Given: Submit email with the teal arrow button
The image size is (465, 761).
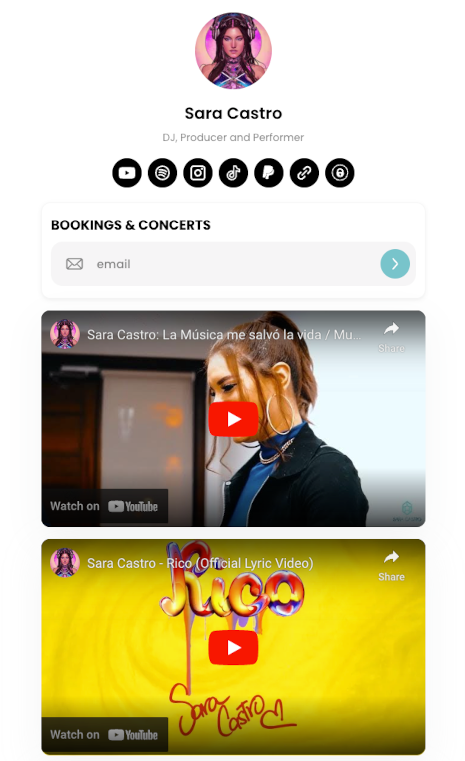Looking at the screenshot, I should coord(395,264).
